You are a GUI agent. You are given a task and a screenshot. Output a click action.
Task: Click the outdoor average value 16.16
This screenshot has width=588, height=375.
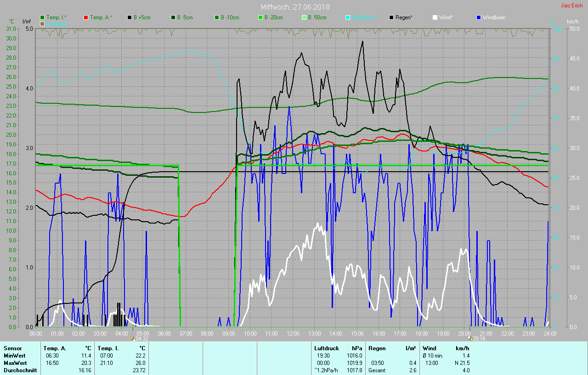[85, 370]
